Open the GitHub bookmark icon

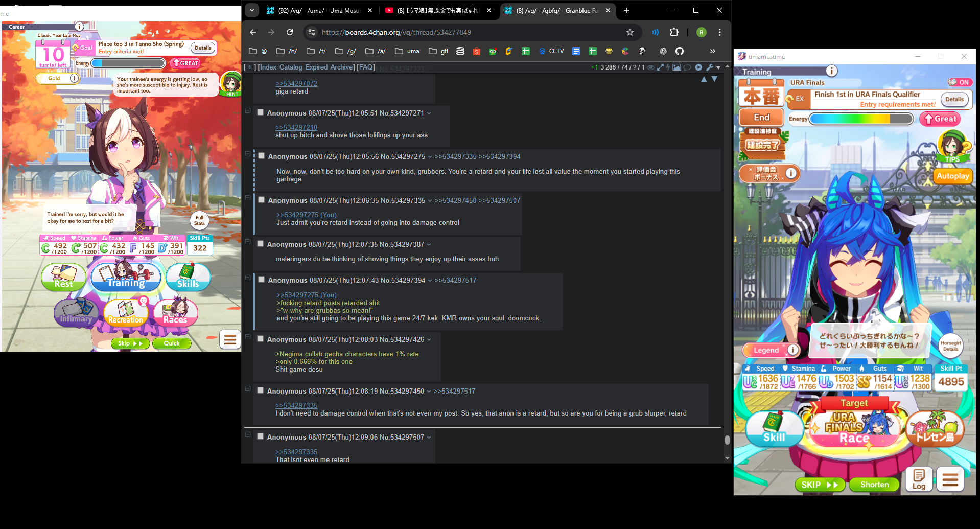(679, 51)
